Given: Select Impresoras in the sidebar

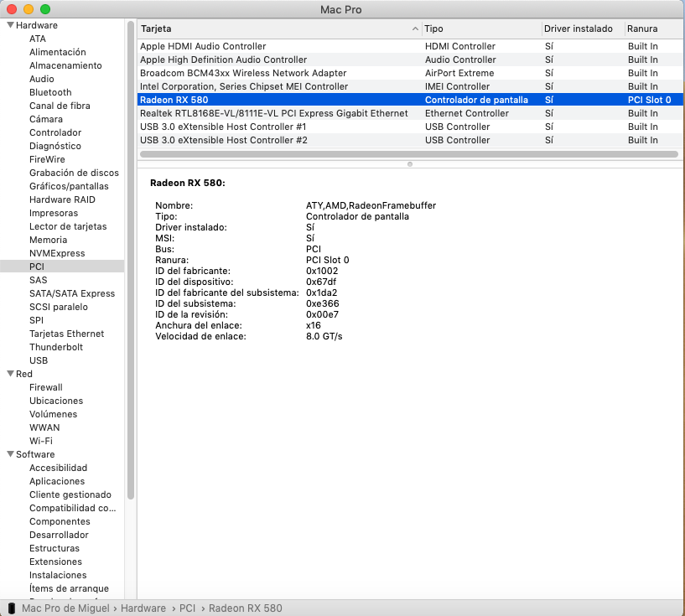Looking at the screenshot, I should [54, 214].
